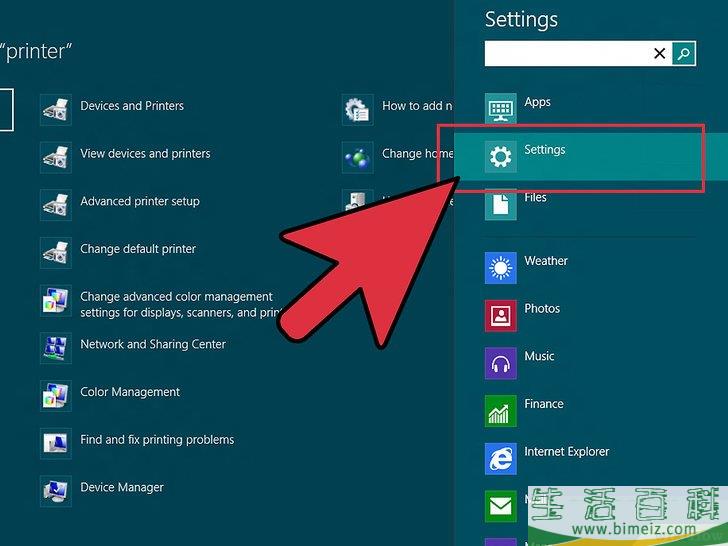Select the Apps search category
This screenshot has width=728, height=546.
coord(537,103)
